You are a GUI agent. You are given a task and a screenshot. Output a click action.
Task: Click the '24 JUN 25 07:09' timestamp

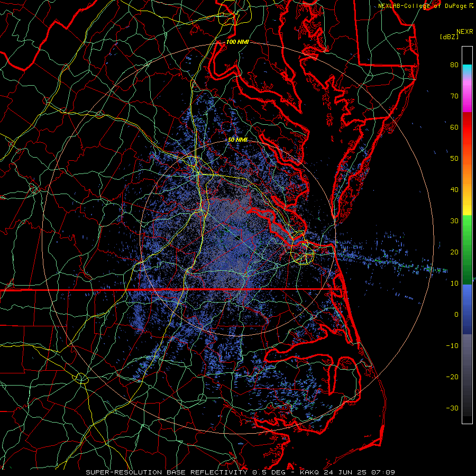tap(359, 472)
